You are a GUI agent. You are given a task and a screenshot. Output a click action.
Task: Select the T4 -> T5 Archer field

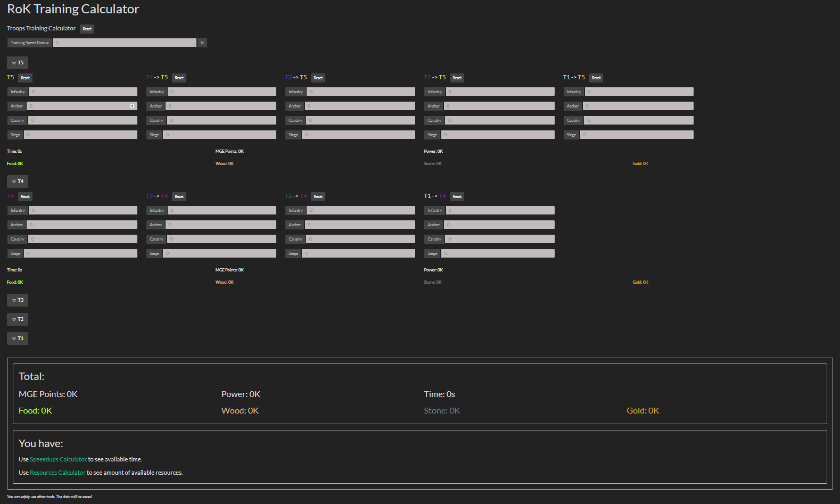(221, 106)
